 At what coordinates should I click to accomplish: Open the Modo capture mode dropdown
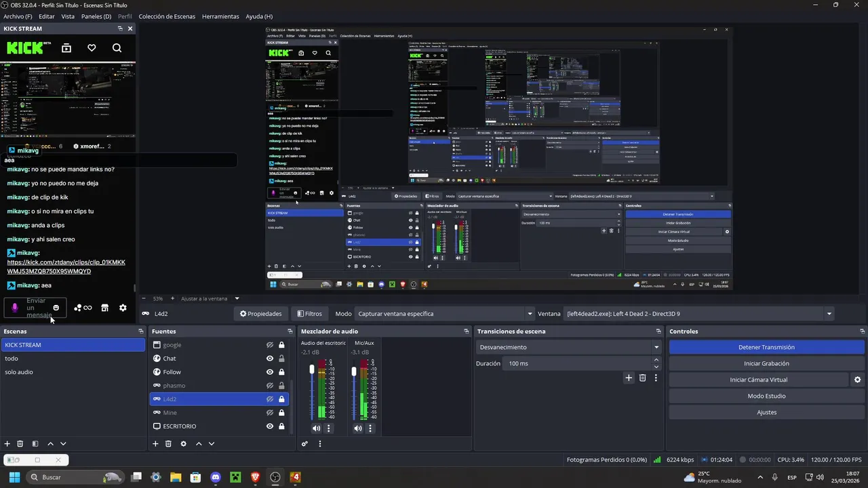[x=444, y=314]
